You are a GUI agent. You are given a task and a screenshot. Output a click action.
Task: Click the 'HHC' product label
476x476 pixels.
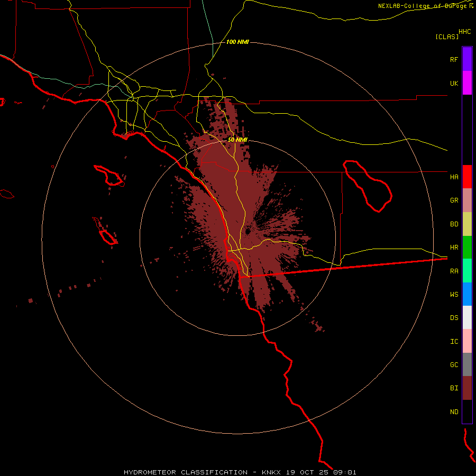click(465, 32)
